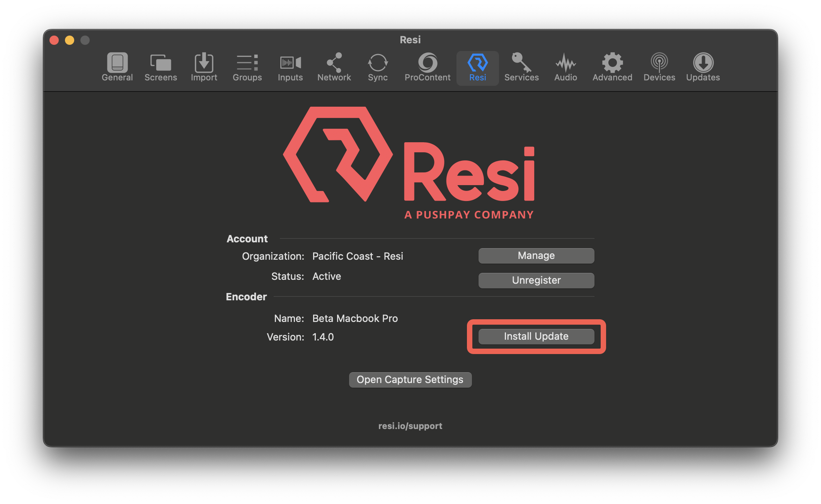Screen dimensions: 821x504
Task: Select the Updates icon in the toolbar
Action: coord(702,66)
